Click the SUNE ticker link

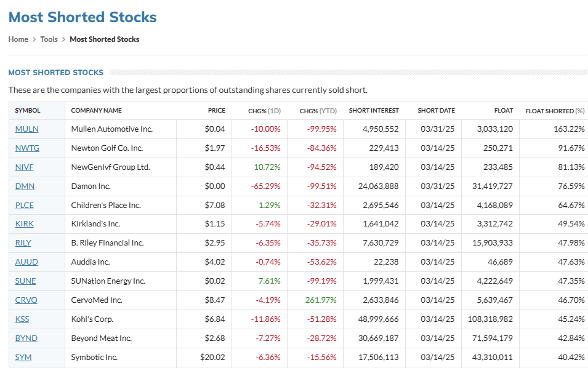[25, 281]
